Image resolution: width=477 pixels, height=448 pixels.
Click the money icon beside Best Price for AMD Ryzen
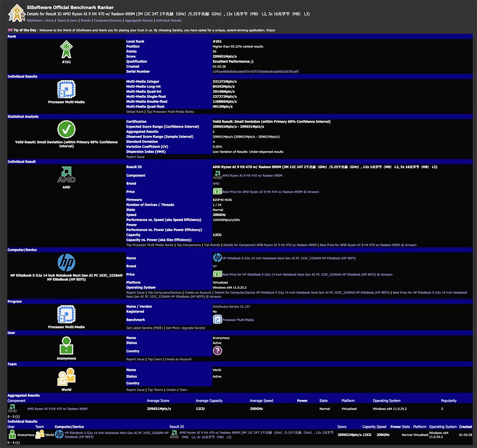pyautogui.click(x=217, y=192)
